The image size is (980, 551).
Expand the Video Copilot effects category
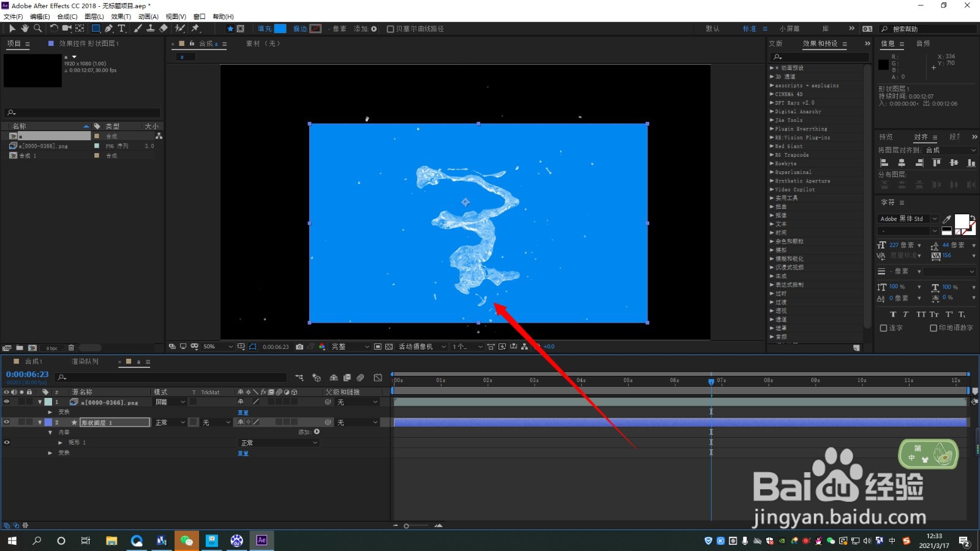coord(772,190)
